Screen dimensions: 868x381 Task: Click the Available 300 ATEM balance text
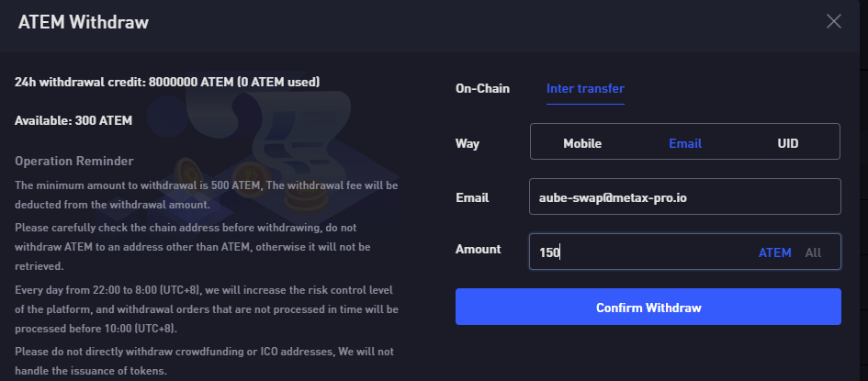(x=73, y=120)
